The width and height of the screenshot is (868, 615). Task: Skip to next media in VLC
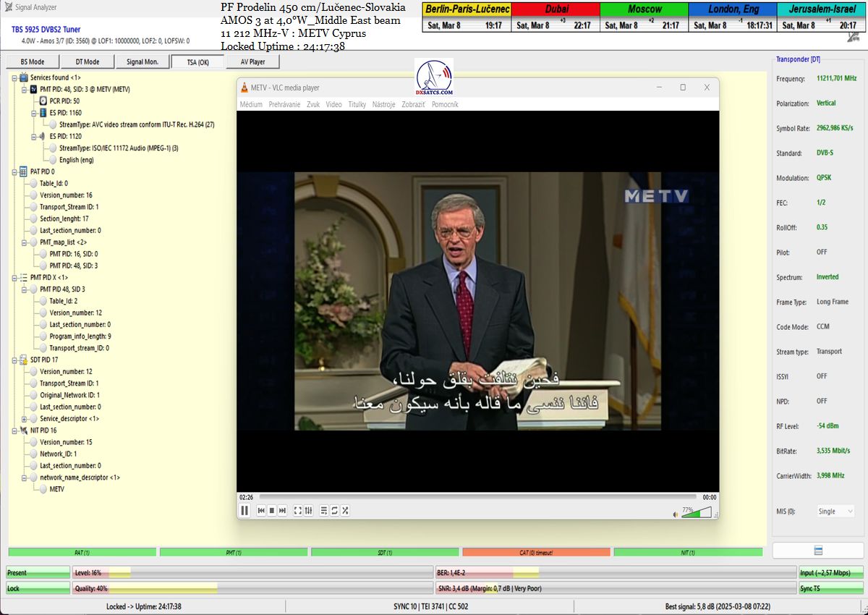[x=283, y=511]
